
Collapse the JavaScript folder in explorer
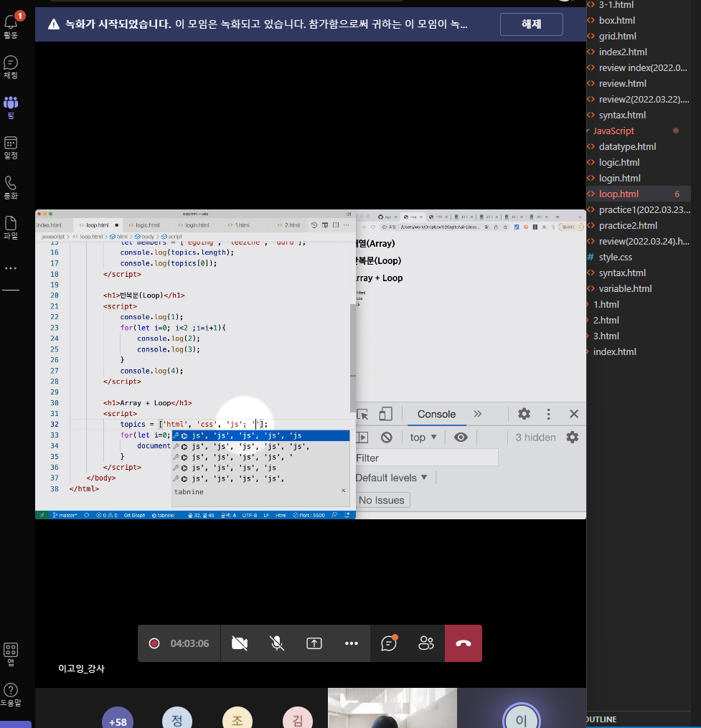pyautogui.click(x=613, y=131)
